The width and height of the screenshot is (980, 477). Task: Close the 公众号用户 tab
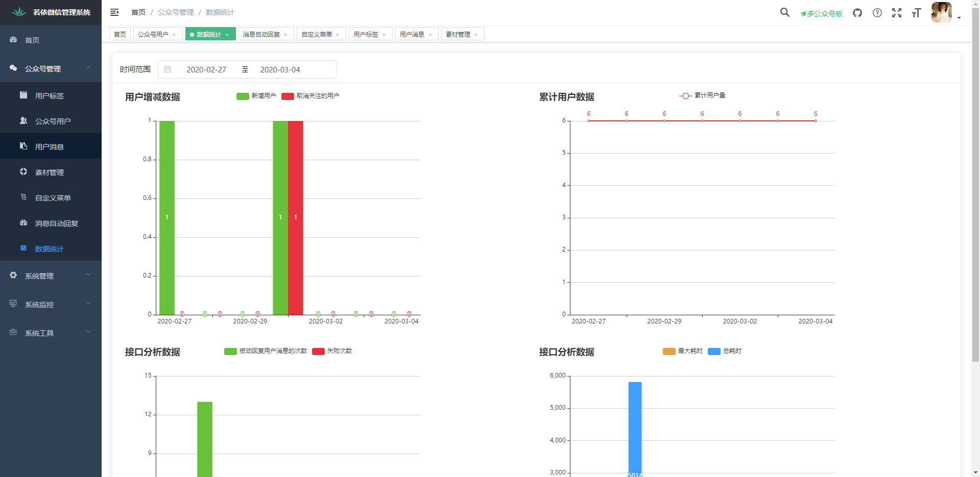tap(174, 35)
